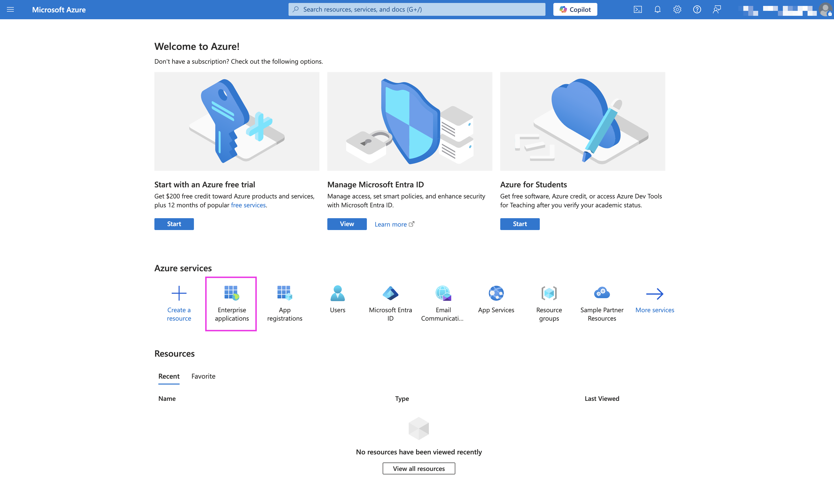Click the Copilot button
This screenshot has width=834, height=504.
(575, 9)
